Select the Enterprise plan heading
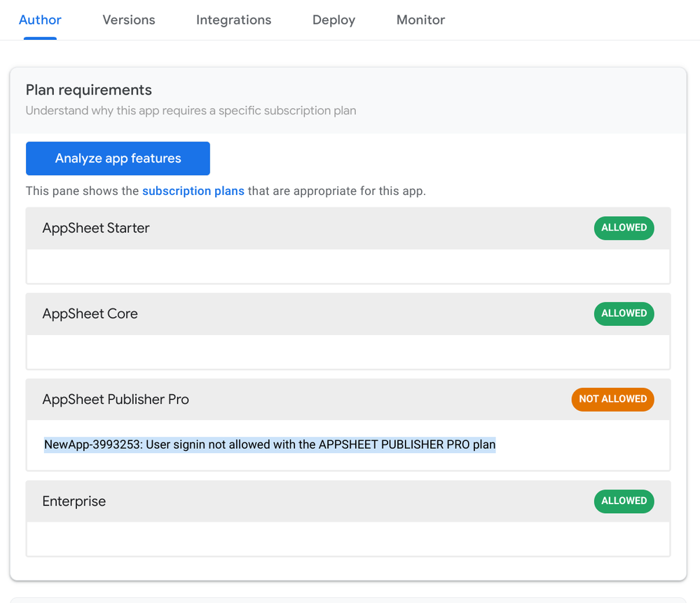Screen dimensions: 700x603 (x=74, y=501)
